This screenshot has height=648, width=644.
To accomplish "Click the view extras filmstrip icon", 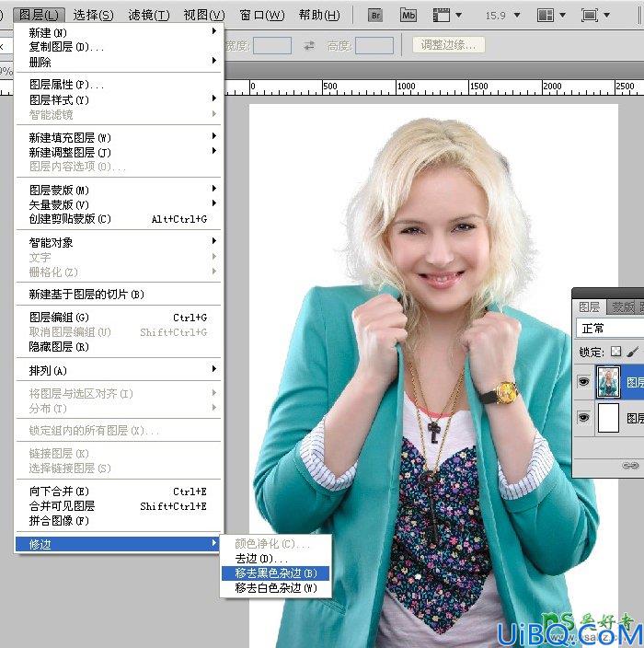I will [442, 16].
